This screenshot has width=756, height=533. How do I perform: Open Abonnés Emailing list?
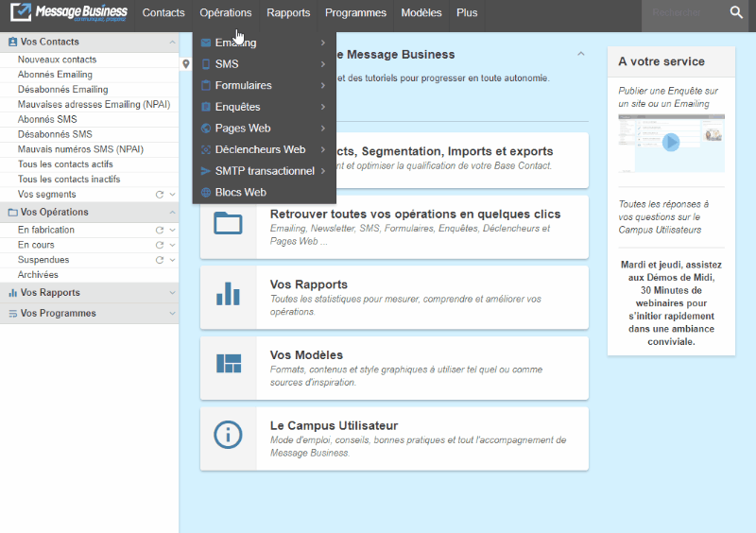[55, 75]
